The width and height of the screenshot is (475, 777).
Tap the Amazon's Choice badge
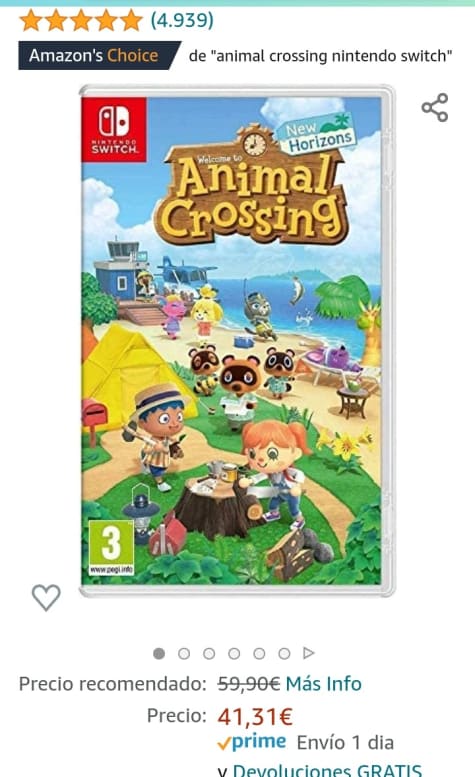click(99, 56)
